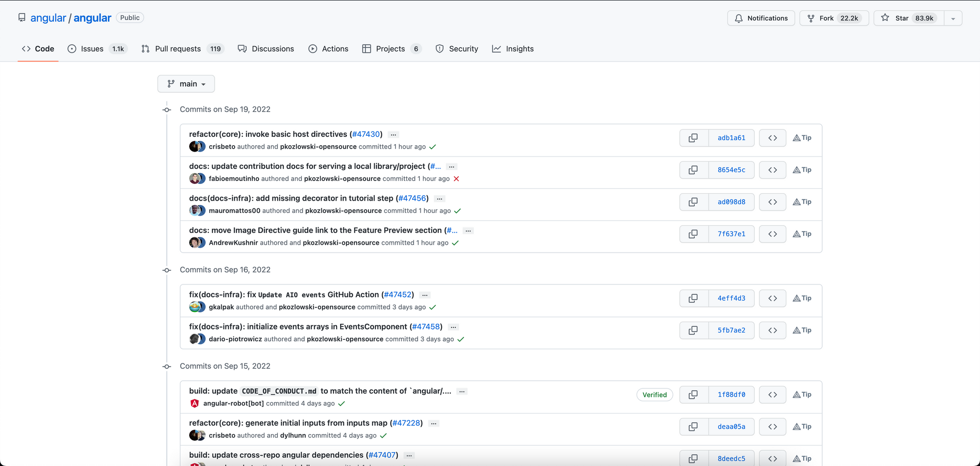The image size is (980, 466).
Task: Open pull request #47430 link
Action: [x=366, y=134]
